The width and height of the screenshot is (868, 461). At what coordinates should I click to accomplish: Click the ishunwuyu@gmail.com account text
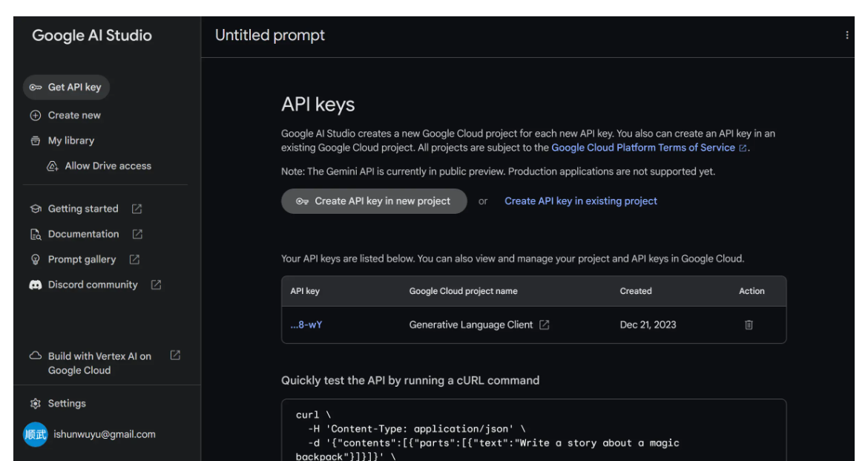(x=105, y=434)
